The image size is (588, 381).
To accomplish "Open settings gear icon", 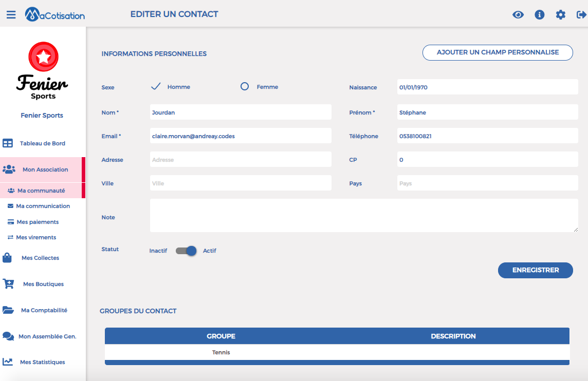I will click(x=560, y=14).
